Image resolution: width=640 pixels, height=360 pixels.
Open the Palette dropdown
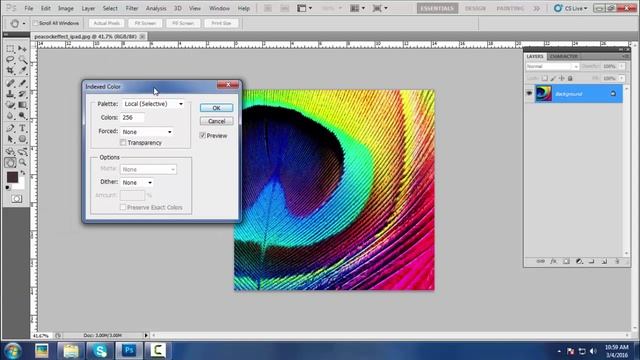click(153, 104)
